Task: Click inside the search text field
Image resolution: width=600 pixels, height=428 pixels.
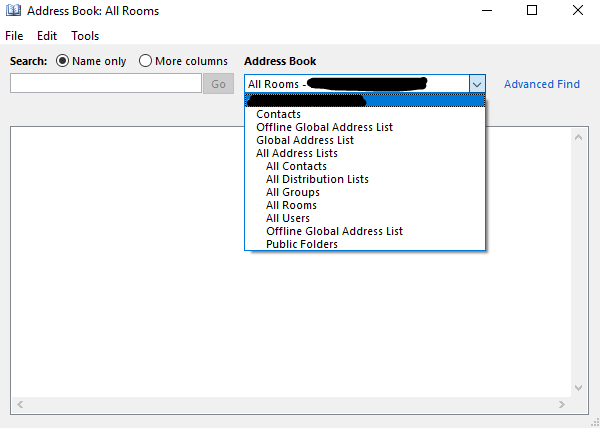Action: (106, 83)
